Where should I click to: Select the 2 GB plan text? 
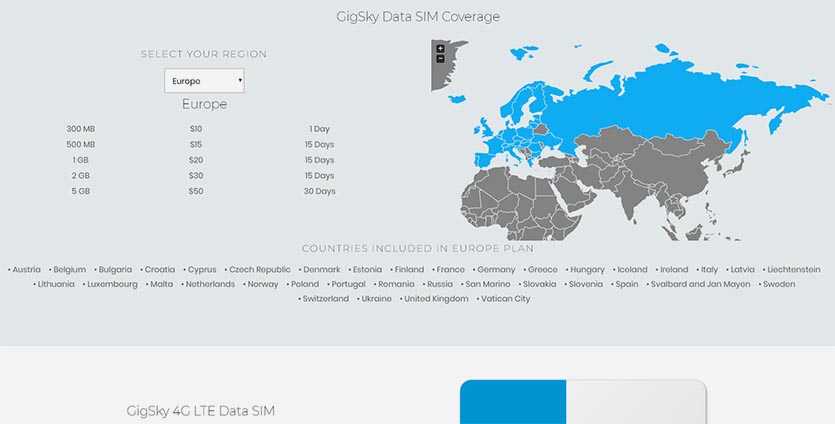point(81,175)
